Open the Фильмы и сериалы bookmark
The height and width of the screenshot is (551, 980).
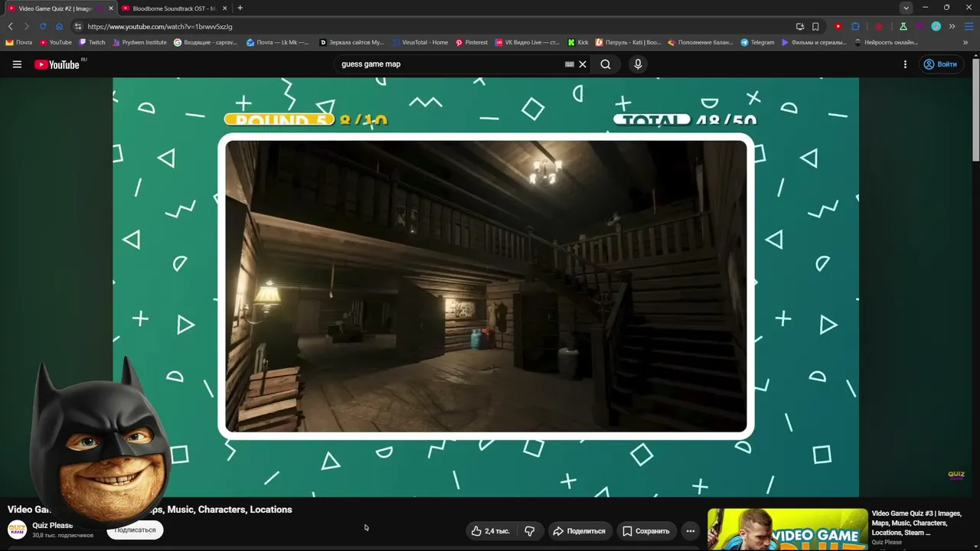pyautogui.click(x=814, y=43)
